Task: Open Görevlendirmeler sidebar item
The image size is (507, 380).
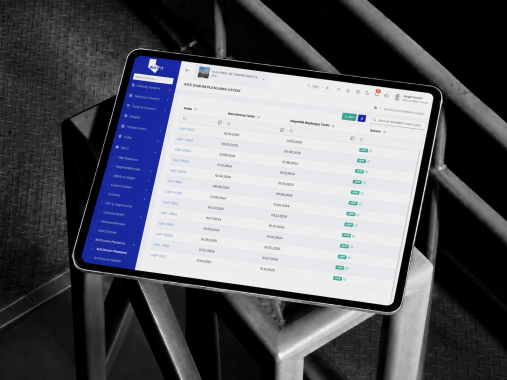Action: [x=113, y=223]
